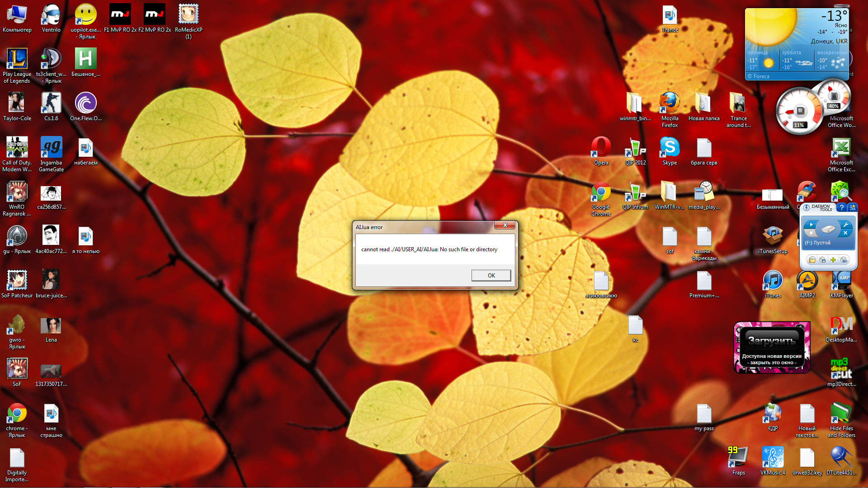Open the Компьютер desktop icon
This screenshot has height=488, width=868.
pos(17,18)
